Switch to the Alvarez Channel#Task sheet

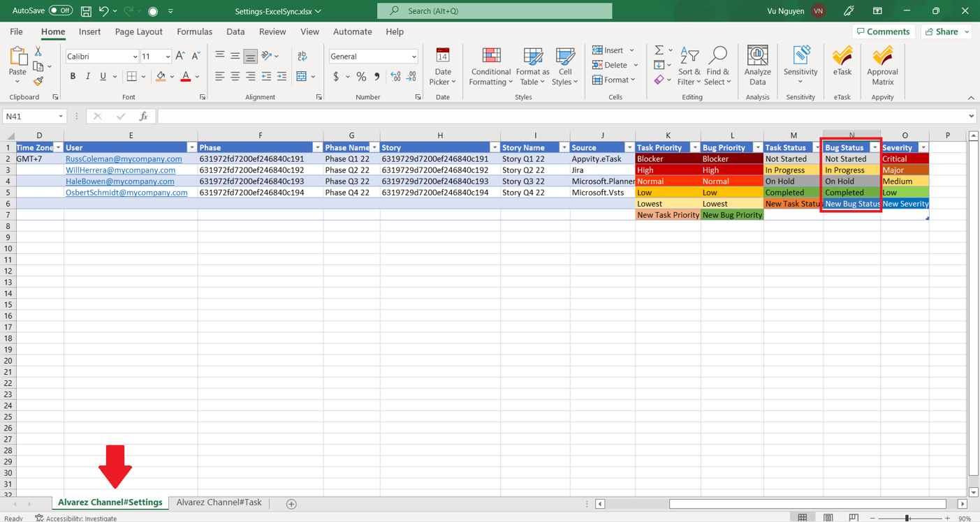pos(219,502)
